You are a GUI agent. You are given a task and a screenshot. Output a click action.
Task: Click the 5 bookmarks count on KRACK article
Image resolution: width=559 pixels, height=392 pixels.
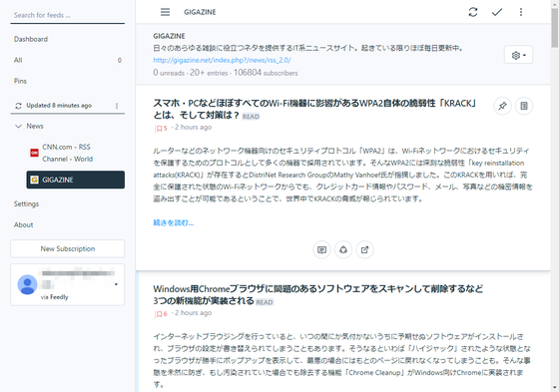161,129
